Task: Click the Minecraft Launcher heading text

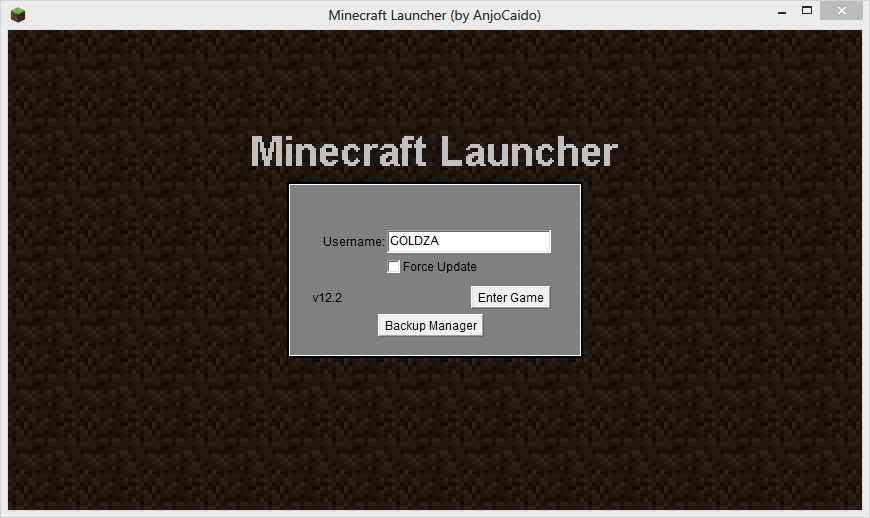Action: [434, 151]
